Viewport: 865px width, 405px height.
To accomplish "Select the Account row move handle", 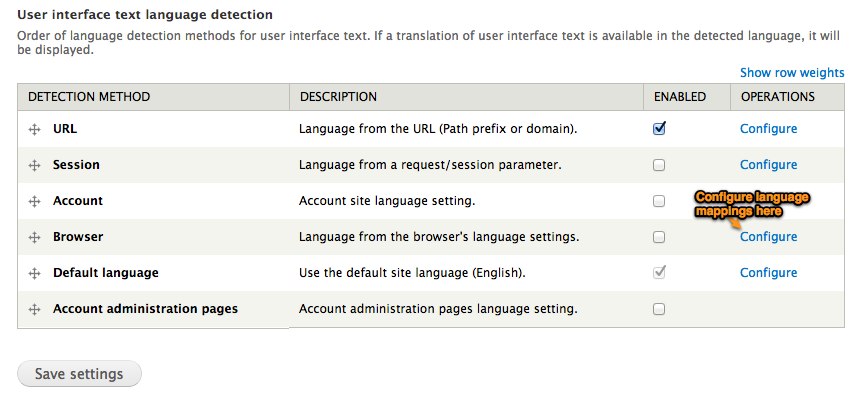I will click(x=34, y=201).
